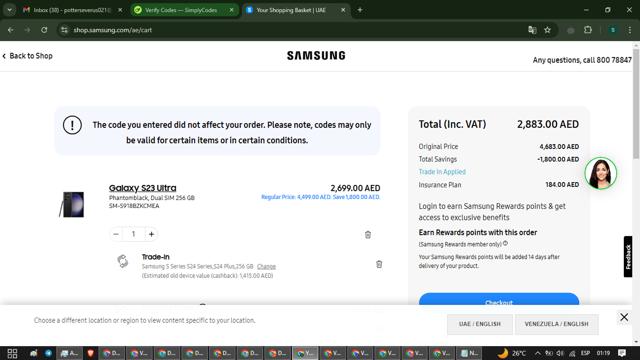
Task: Click the Galaxy S23 Ultra thumbnail image
Action: 72,204
